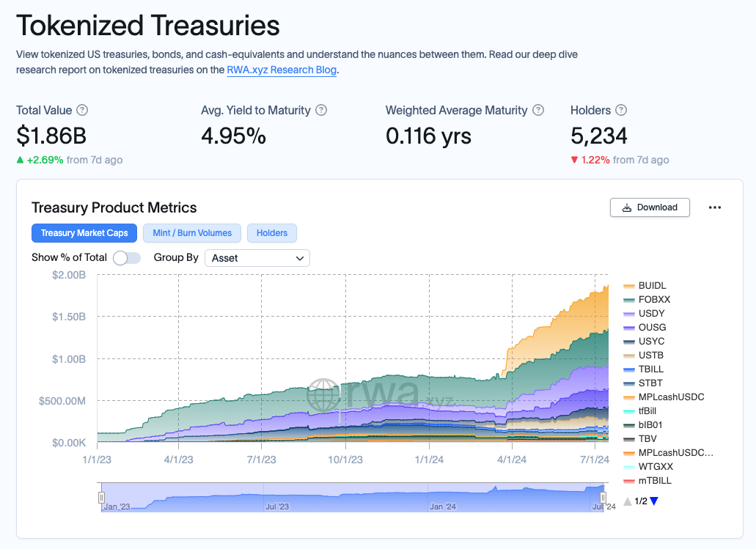756x549 pixels.
Task: Click the $1.86B total value figure
Action: 51,136
